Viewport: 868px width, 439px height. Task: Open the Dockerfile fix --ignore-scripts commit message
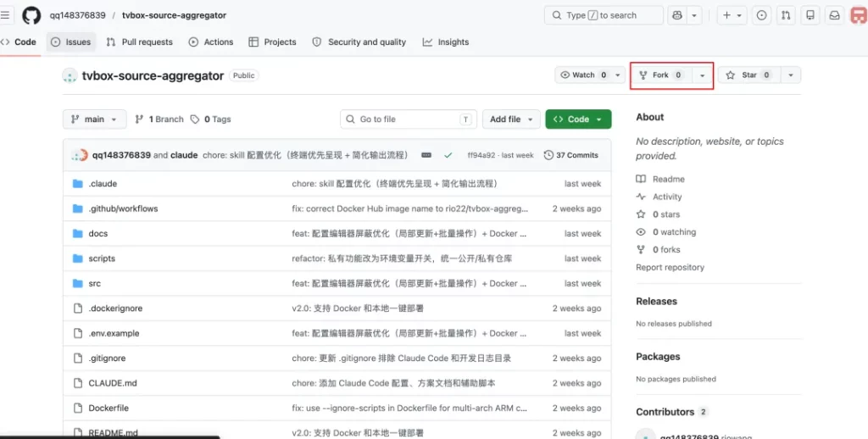click(409, 408)
